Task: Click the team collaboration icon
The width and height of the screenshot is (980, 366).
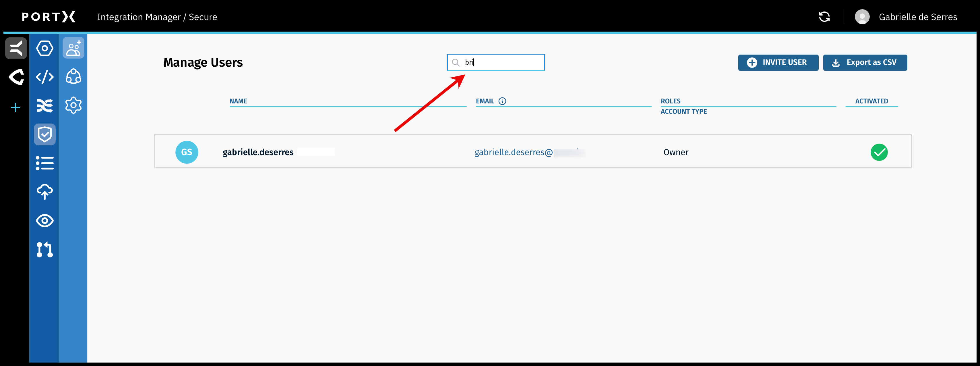Action: coord(73,76)
